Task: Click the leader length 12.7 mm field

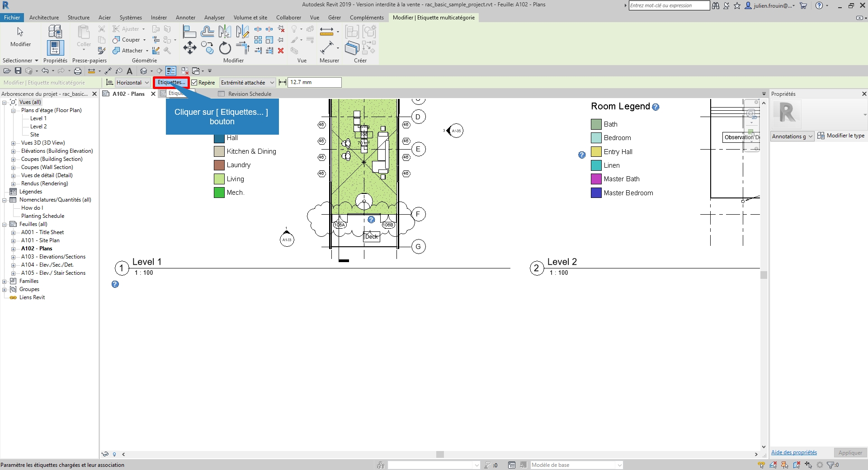Action: (314, 82)
